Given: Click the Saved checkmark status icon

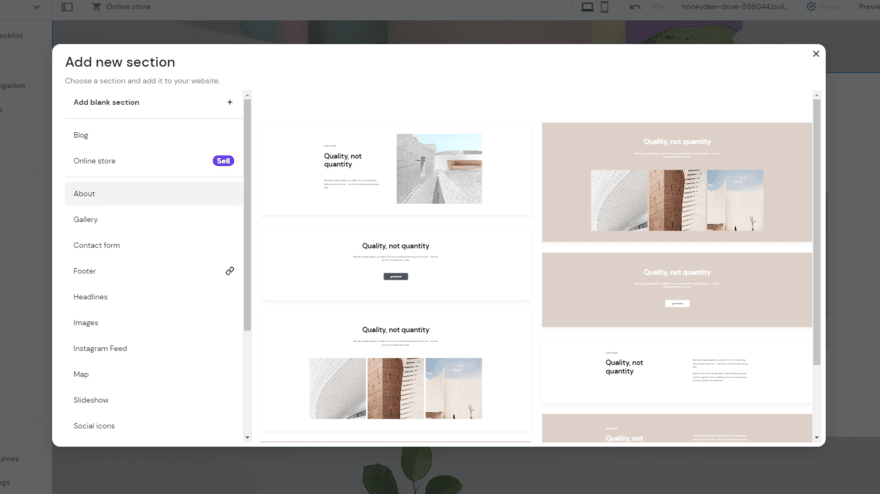Looking at the screenshot, I should tap(811, 7).
